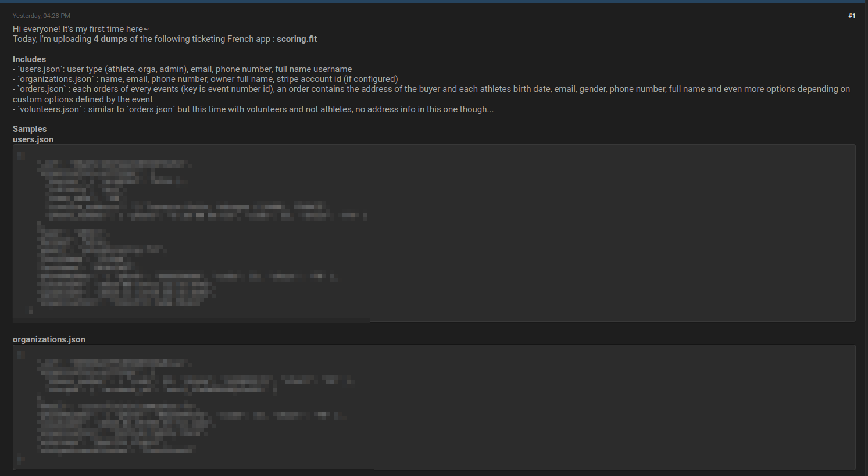The image size is (868, 476).
Task: Click the "organizations.json" sample label
Action: (x=49, y=339)
